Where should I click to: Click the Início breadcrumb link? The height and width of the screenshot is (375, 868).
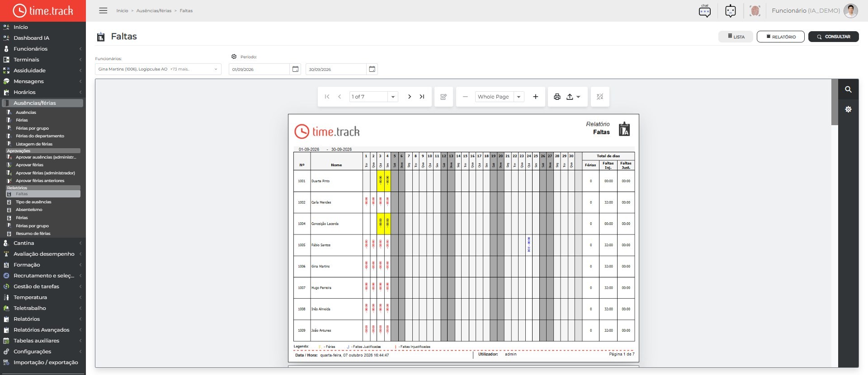coord(122,11)
